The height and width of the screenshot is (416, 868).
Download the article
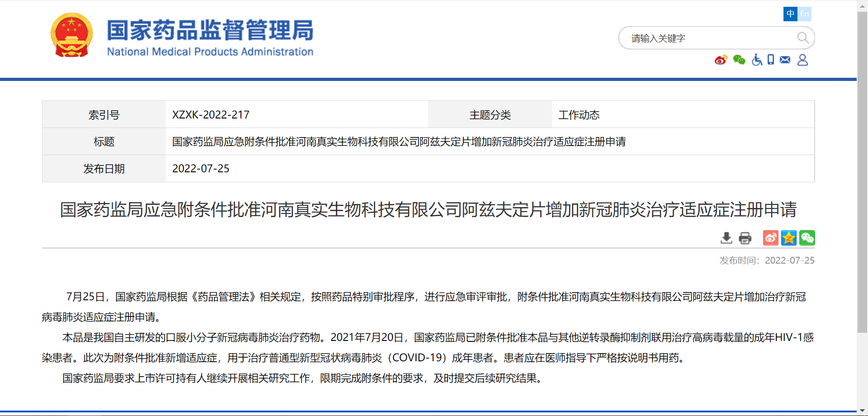726,238
